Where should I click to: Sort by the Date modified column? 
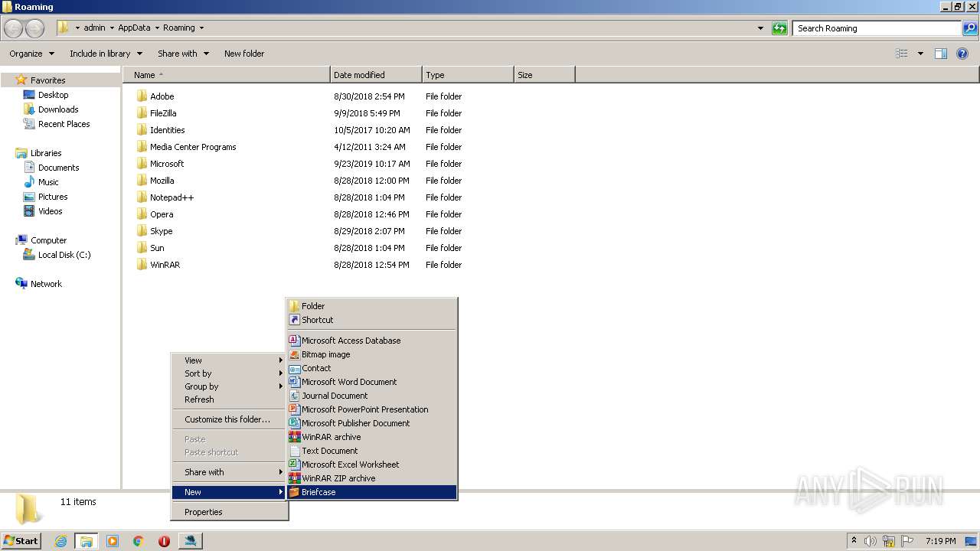coord(376,75)
